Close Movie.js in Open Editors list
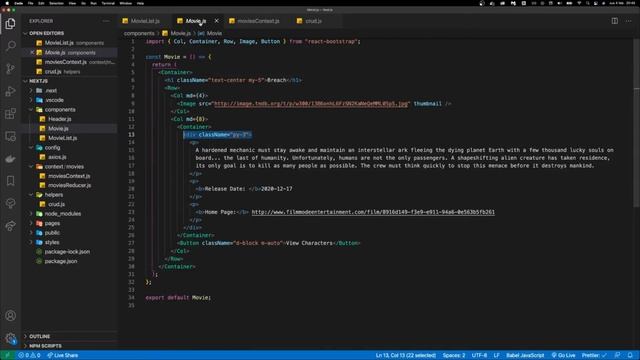The height and width of the screenshot is (360, 640). point(32,52)
